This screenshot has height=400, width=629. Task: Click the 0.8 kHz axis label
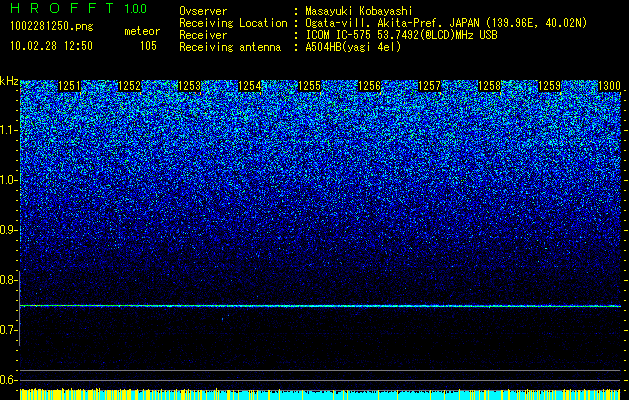pos(9,280)
